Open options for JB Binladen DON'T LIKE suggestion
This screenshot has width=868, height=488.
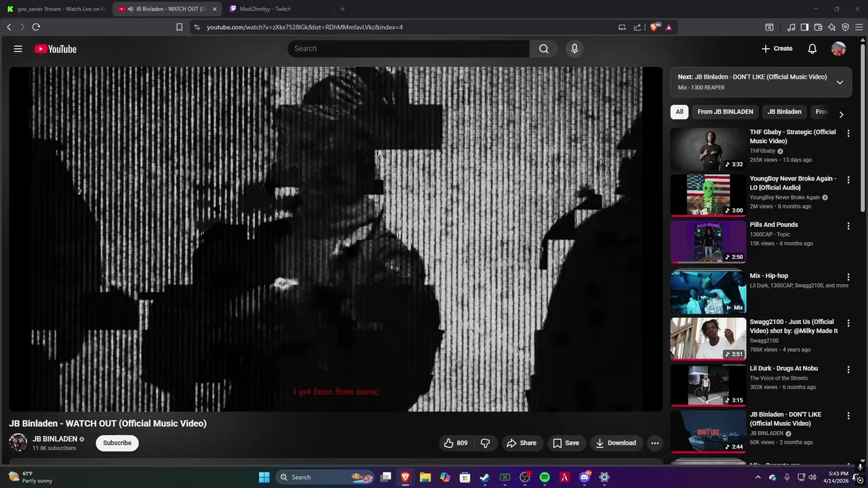pyautogui.click(x=848, y=416)
